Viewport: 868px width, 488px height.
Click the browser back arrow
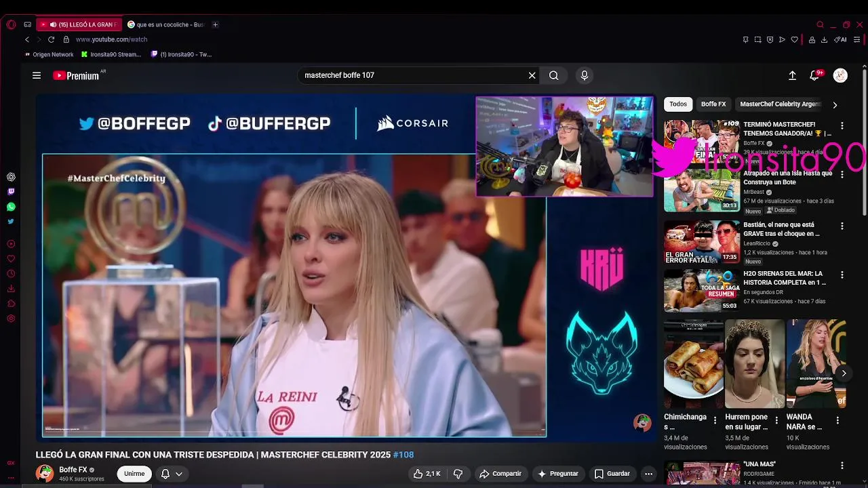[27, 39]
